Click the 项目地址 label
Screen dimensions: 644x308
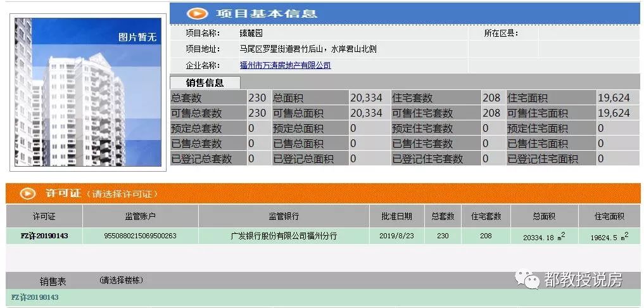tap(203, 49)
